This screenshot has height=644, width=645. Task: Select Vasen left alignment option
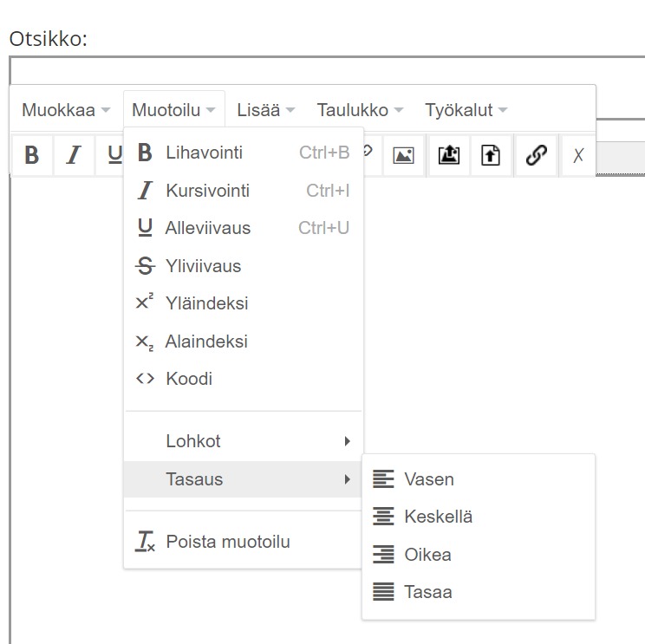click(479, 479)
